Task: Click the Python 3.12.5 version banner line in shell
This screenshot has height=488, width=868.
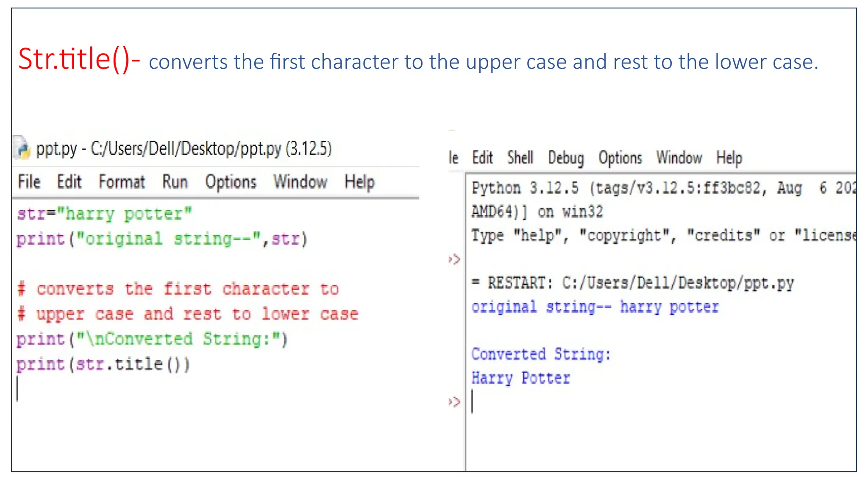Action: tap(664, 188)
